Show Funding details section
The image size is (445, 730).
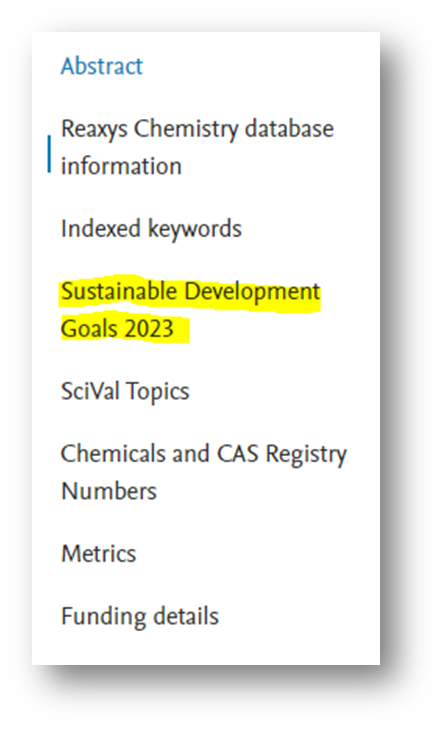[140, 616]
